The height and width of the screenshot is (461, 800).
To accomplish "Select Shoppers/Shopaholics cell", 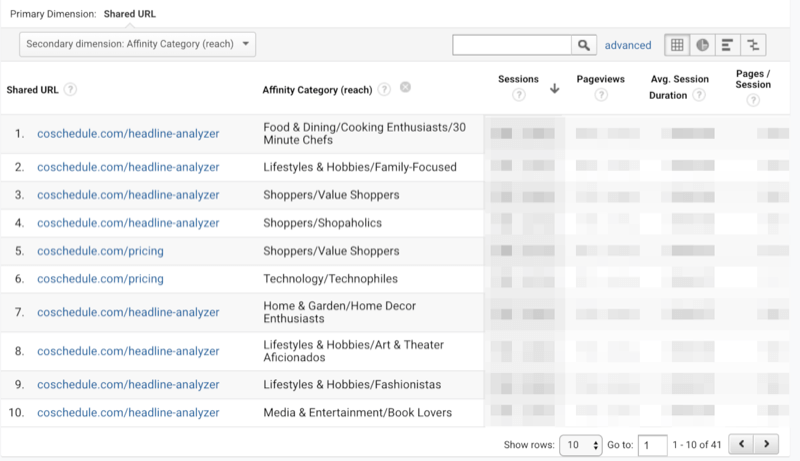I will point(322,223).
